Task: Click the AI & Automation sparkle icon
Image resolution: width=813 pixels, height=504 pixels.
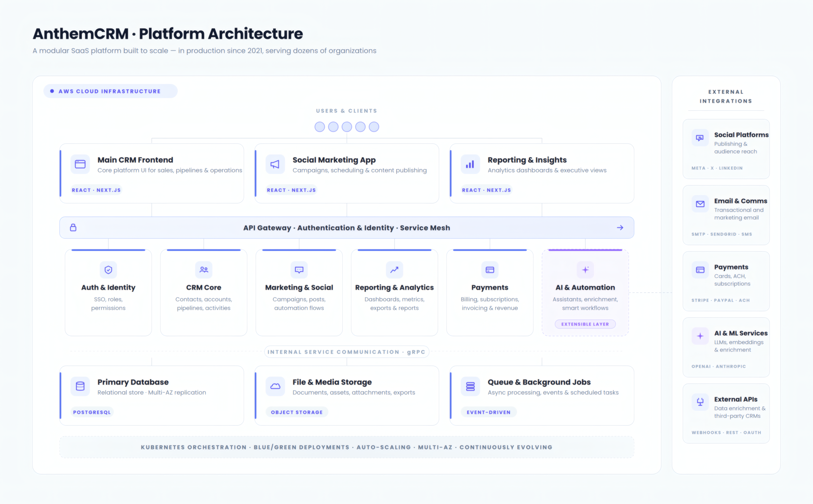Action: (585, 270)
